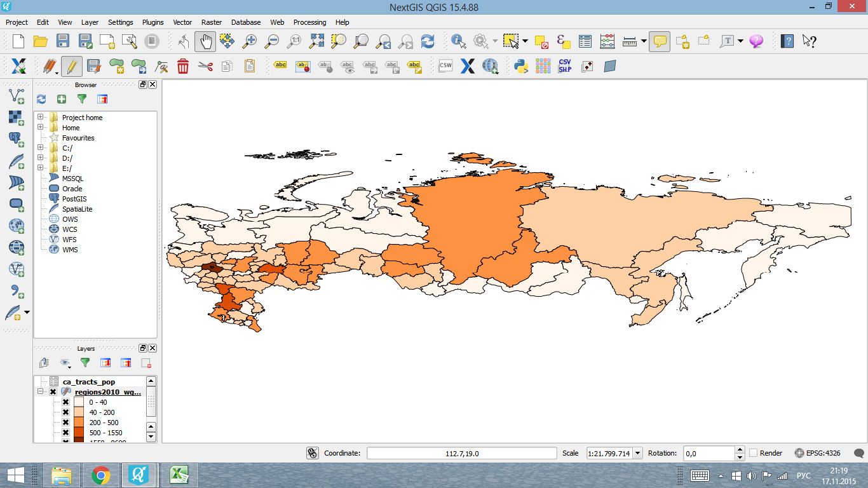Select the Zoom In magnifier tool

(x=250, y=41)
